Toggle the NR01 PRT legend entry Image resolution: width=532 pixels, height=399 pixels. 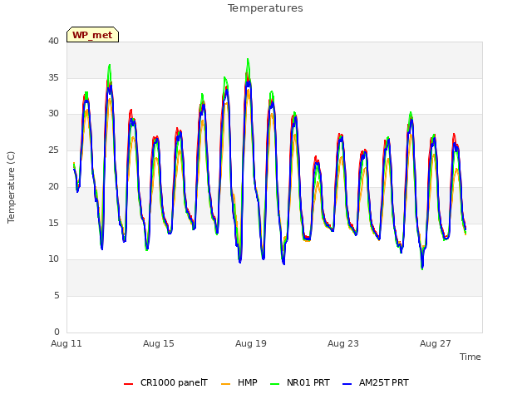pos(299,382)
